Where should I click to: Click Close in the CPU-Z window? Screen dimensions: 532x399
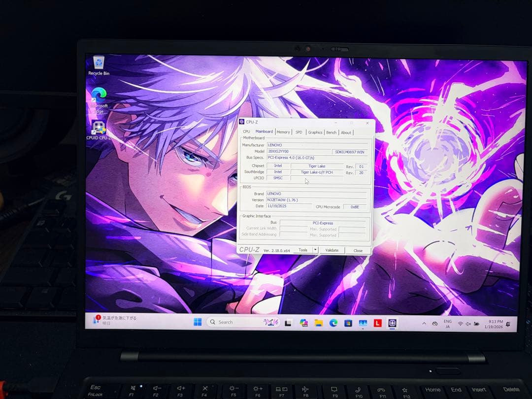(x=358, y=250)
